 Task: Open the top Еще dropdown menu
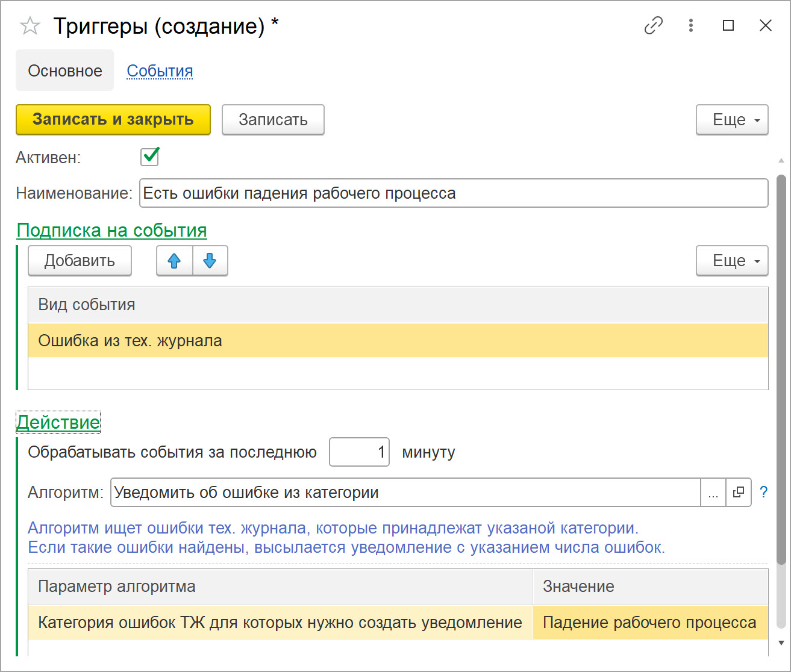pos(732,120)
